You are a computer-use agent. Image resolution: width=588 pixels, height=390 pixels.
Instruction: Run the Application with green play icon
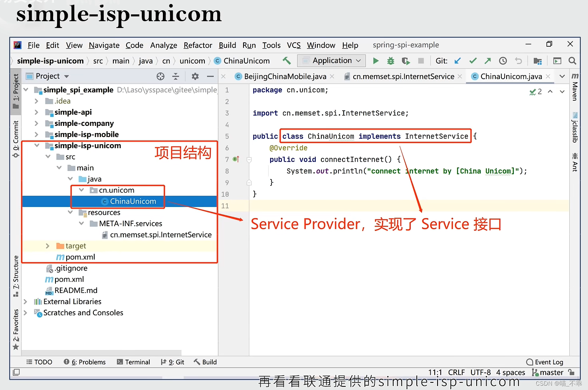click(376, 61)
